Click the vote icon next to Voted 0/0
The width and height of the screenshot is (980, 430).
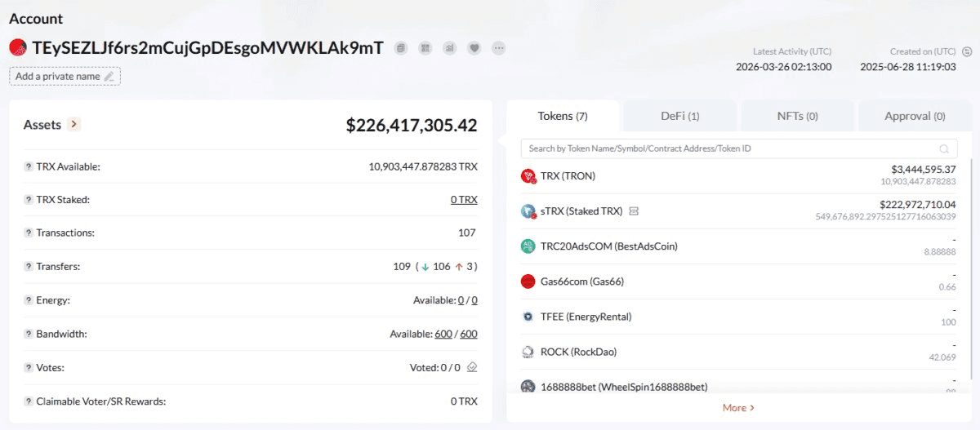click(x=472, y=367)
